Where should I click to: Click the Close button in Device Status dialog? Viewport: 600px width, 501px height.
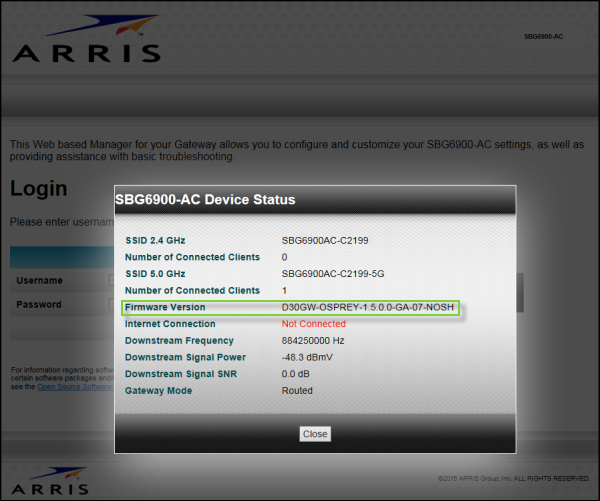315,434
